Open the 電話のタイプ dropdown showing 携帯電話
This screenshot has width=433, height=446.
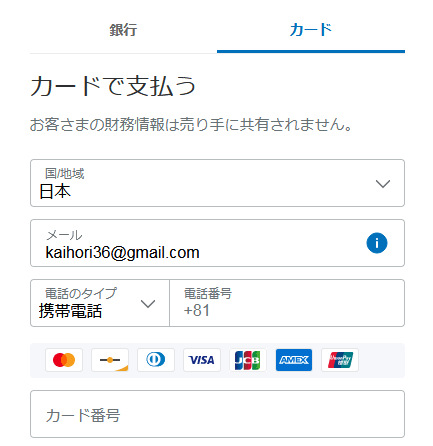coord(100,303)
